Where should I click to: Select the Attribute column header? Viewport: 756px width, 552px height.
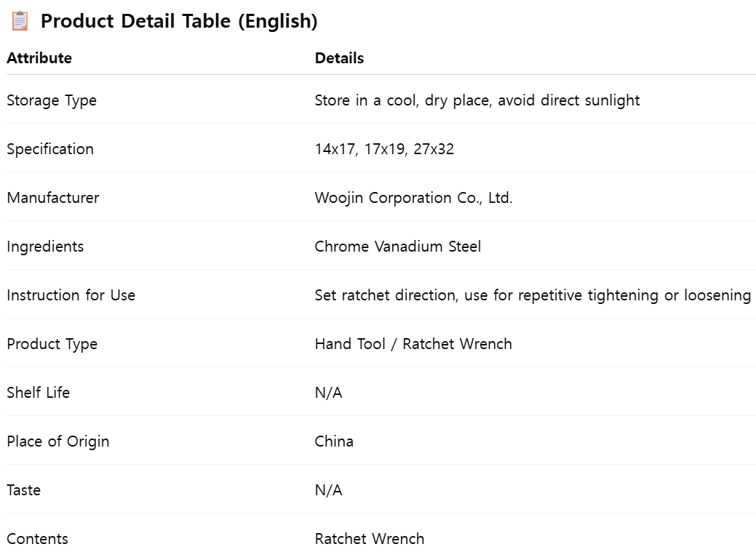point(39,58)
